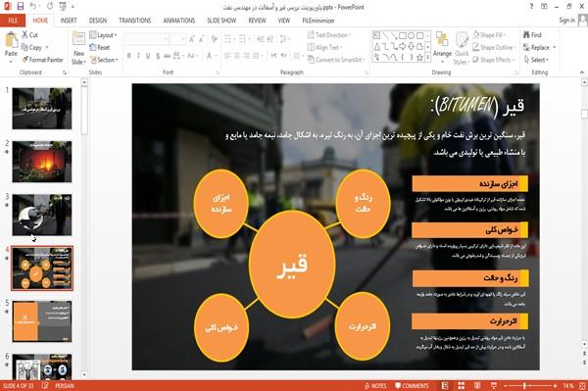Open the Align Text dropdown
Viewport: 588px width, 391px height.
pyautogui.click(x=324, y=47)
